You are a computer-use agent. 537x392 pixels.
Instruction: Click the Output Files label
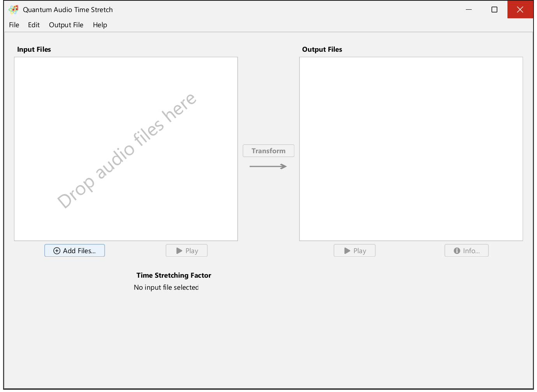click(x=322, y=49)
